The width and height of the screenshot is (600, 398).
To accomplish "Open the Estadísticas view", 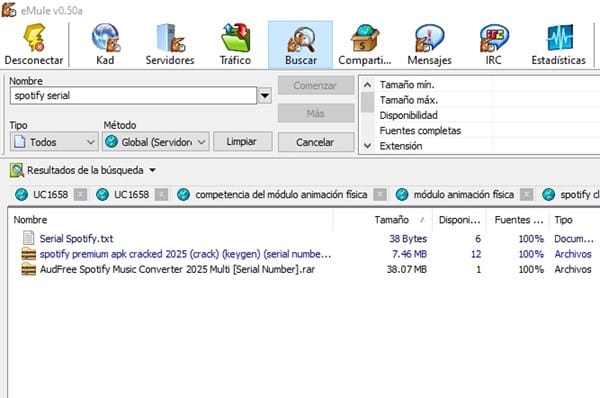I will 558,44.
